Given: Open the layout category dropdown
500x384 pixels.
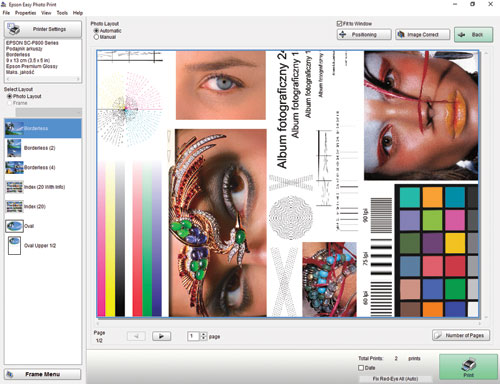Looking at the screenshot, I should coord(48,112).
